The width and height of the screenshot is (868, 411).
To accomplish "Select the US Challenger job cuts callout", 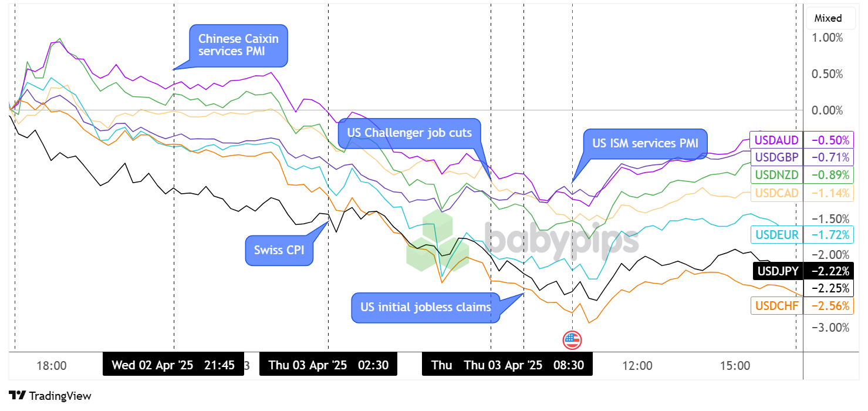I will pyautogui.click(x=409, y=133).
